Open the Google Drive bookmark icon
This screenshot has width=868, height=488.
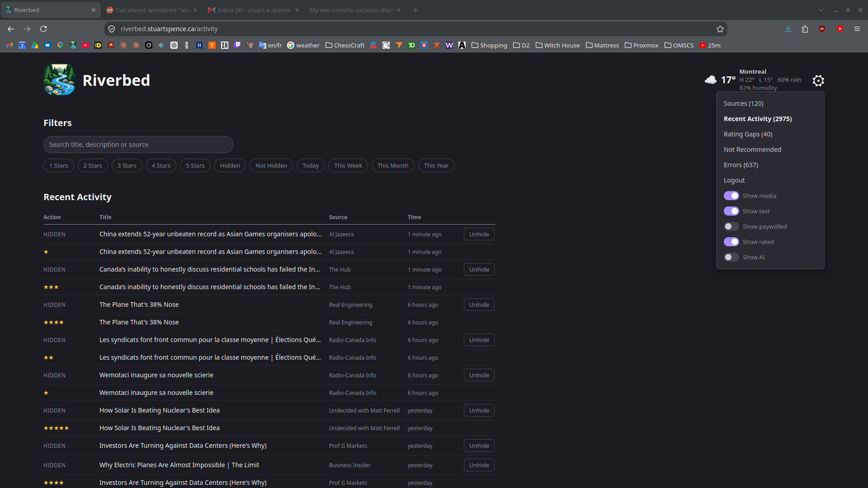click(35, 45)
